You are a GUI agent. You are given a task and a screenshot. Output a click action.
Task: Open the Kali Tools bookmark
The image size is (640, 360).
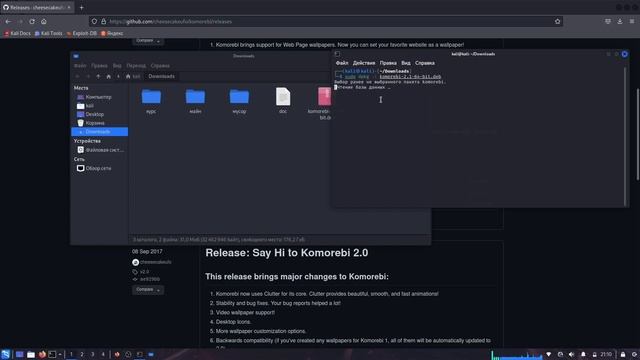(x=49, y=33)
